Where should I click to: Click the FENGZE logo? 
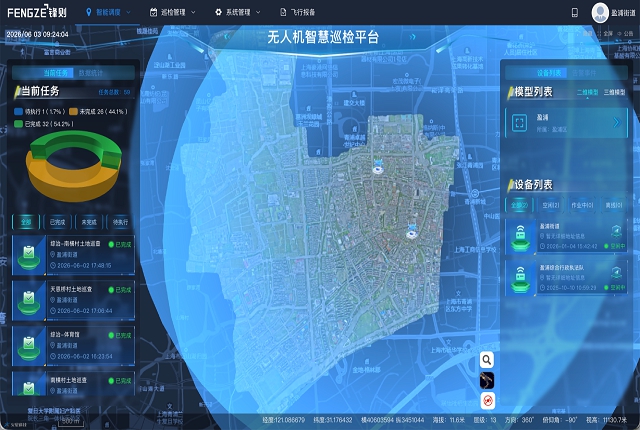click(x=37, y=12)
